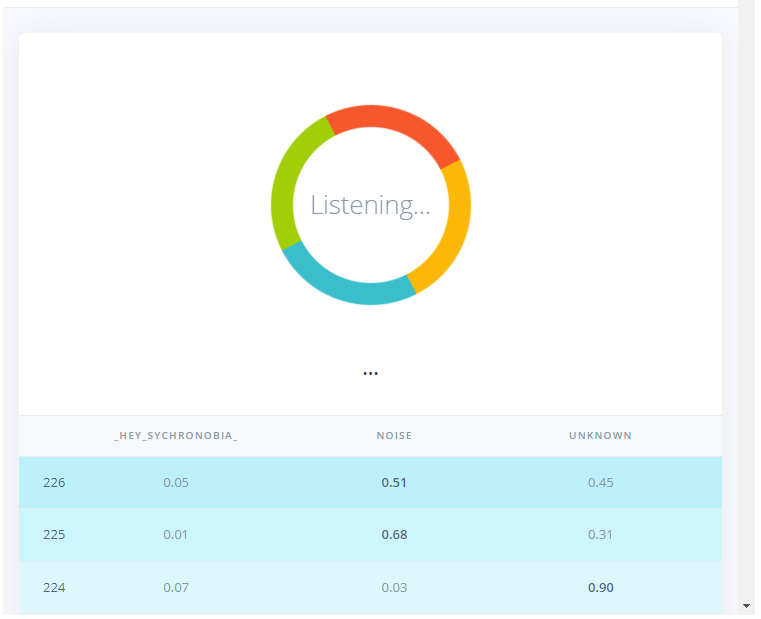Viewport: 761px width, 619px height.
Task: Select the NOISE column header
Action: point(394,436)
